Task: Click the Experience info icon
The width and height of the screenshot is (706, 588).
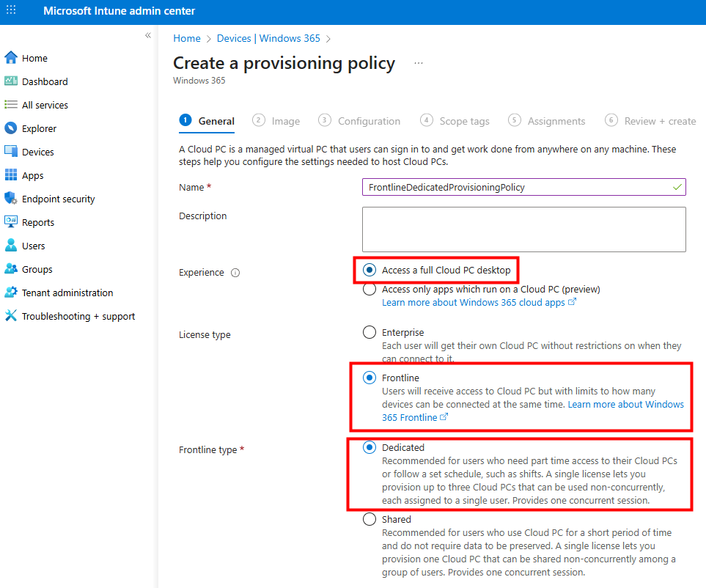Action: pyautogui.click(x=235, y=273)
